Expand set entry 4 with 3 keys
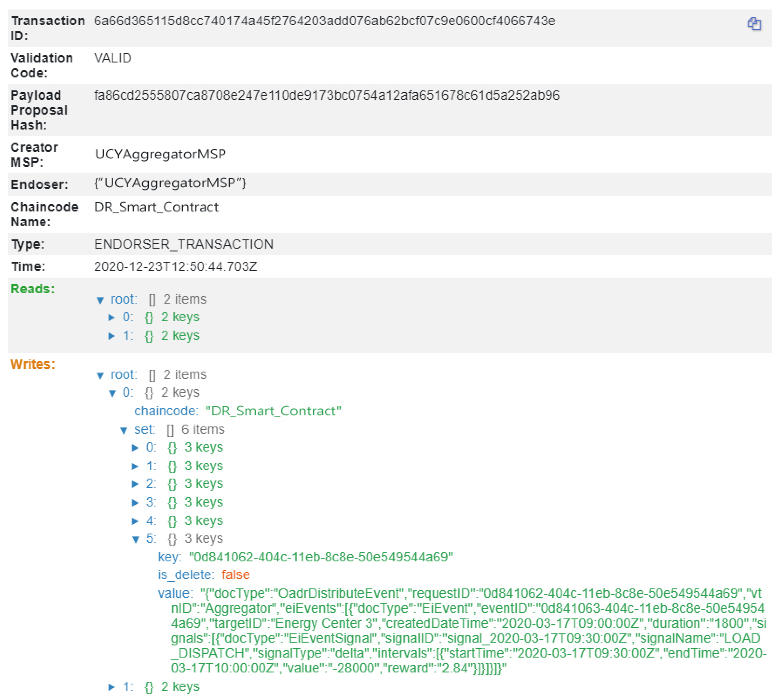The width and height of the screenshot is (780, 700). tap(135, 521)
